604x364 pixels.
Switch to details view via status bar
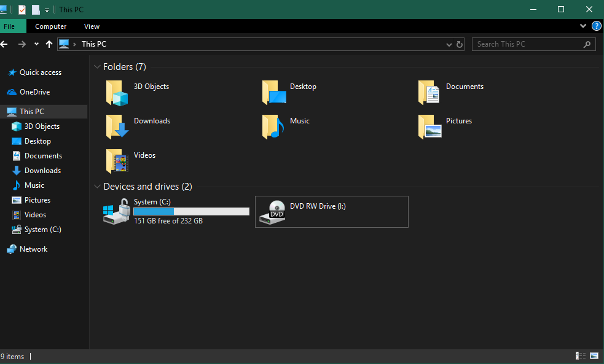point(581,355)
